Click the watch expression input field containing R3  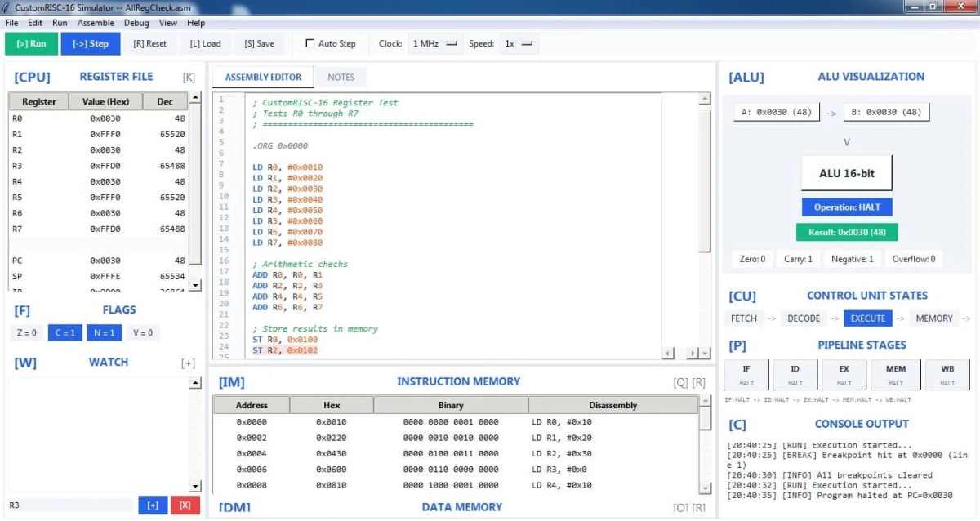pos(70,505)
